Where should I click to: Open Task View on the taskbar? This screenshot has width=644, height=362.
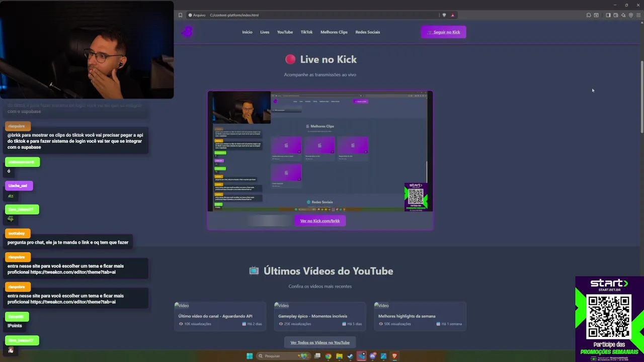click(317, 356)
